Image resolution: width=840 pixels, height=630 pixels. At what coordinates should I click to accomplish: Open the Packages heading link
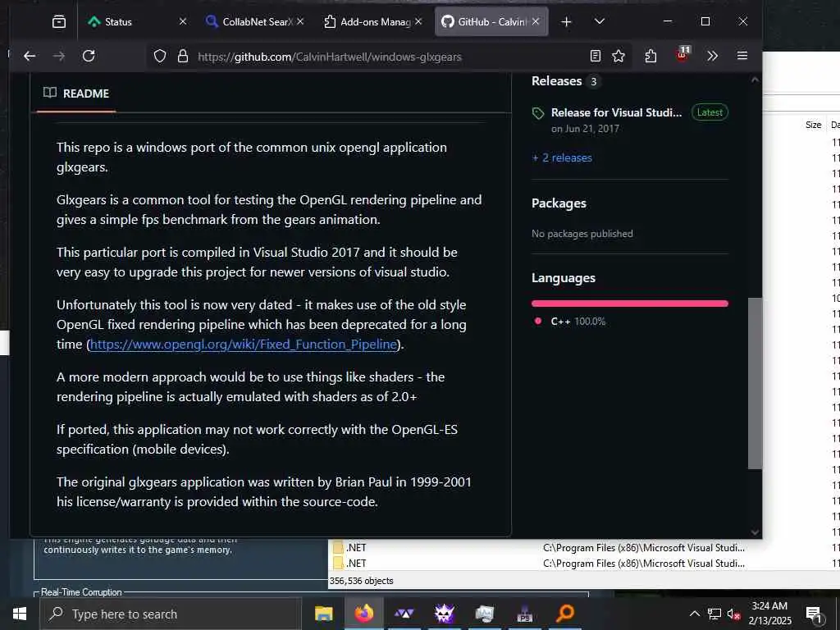[x=559, y=203]
